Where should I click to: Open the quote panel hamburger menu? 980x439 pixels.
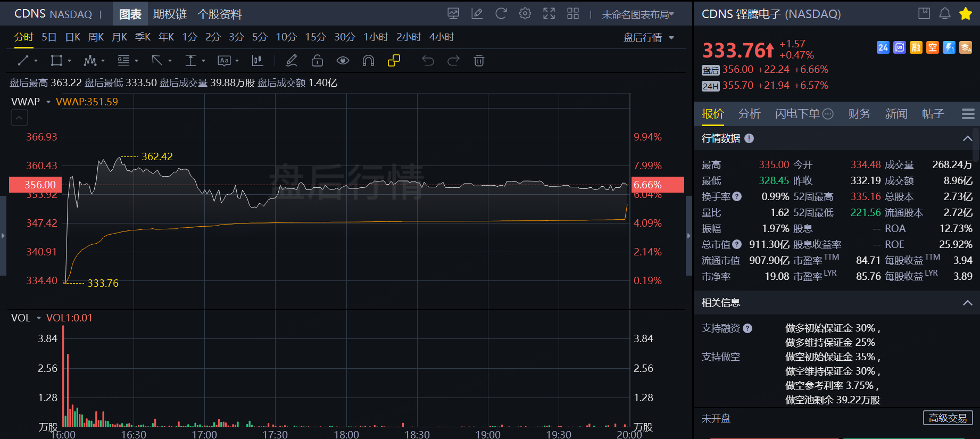click(x=968, y=114)
